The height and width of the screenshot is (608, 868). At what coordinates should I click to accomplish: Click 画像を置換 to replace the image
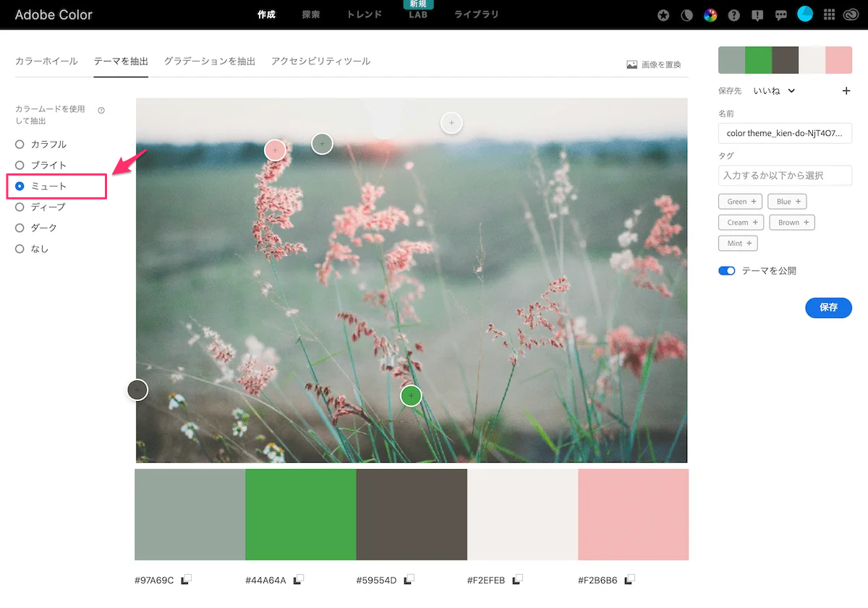point(655,64)
